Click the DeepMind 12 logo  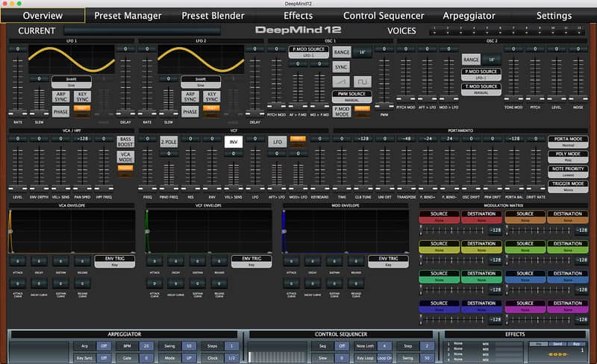pyautogui.click(x=298, y=30)
